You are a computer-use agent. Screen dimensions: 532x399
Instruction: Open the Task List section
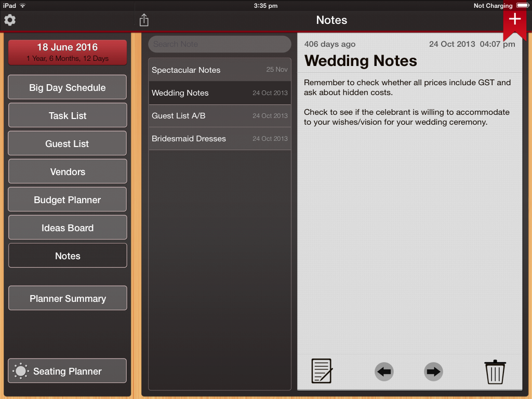coord(68,116)
